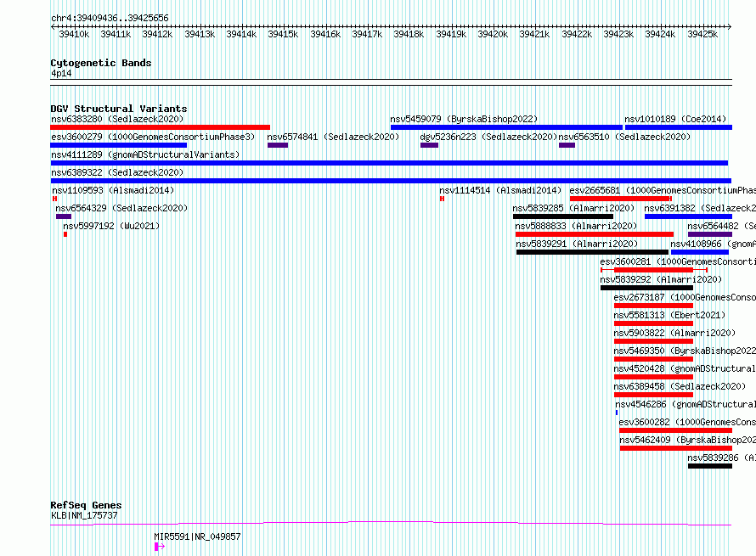This screenshot has width=756, height=556.
Task: Select the RefSeq Genes track title
Action: [86, 505]
